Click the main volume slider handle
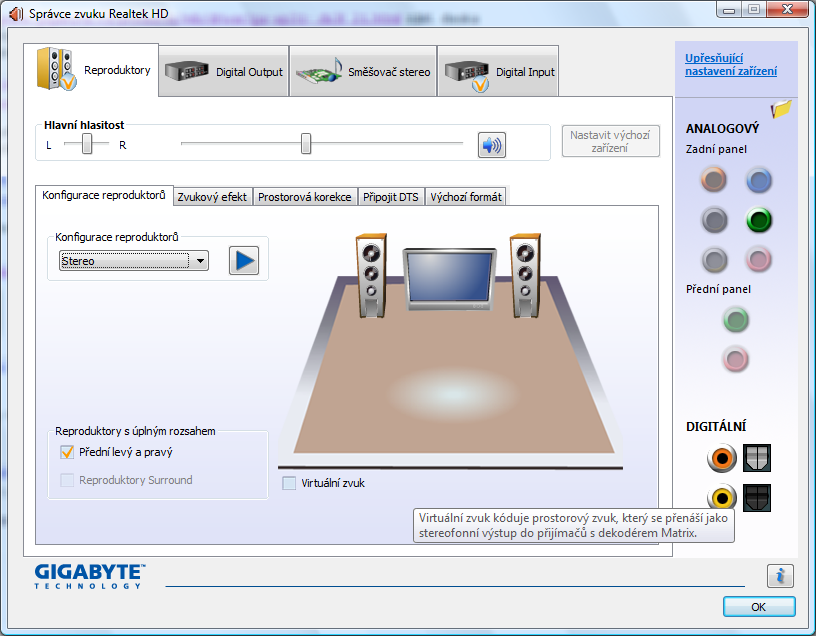The height and width of the screenshot is (636, 816). pyautogui.click(x=306, y=143)
